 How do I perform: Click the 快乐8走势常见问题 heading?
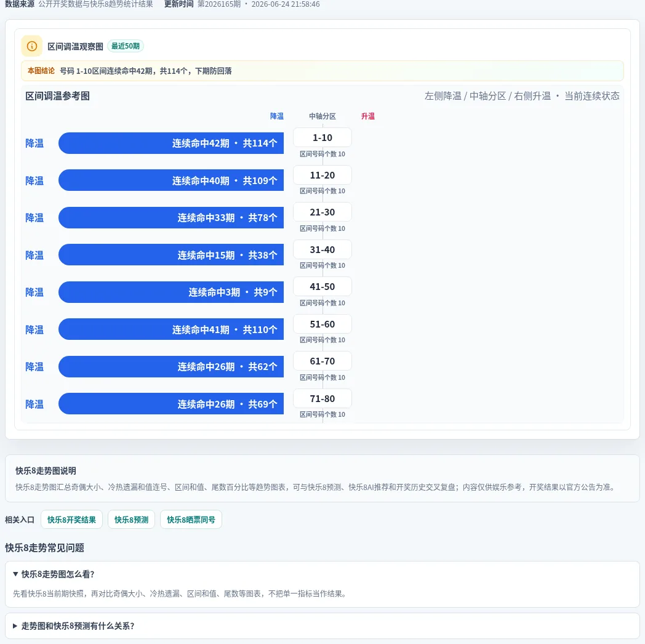(44, 548)
